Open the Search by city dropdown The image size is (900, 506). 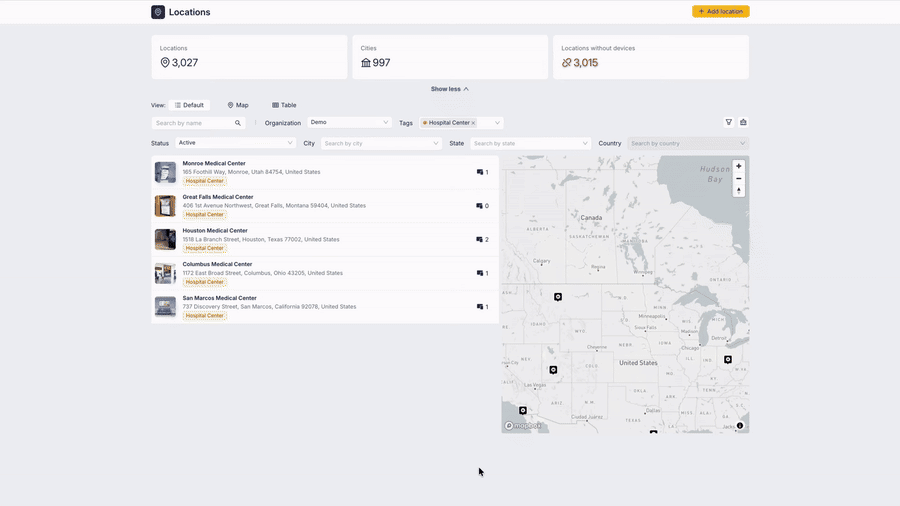(x=381, y=143)
